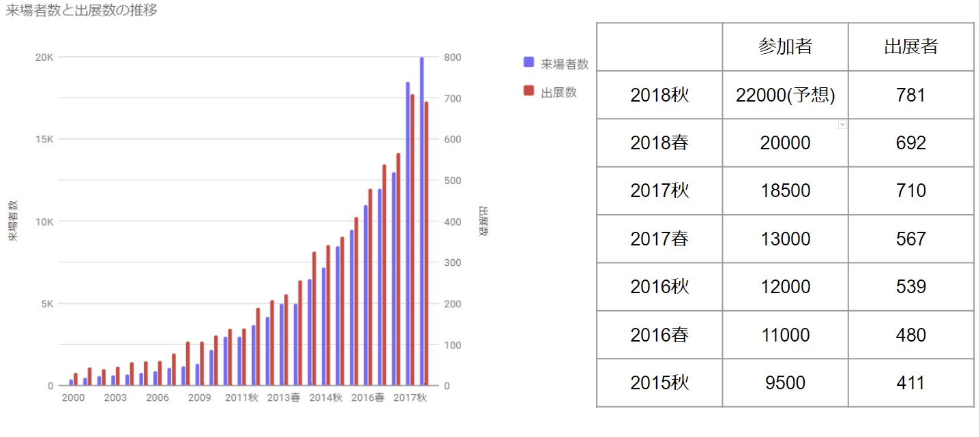Click the 2000 x-axis label

point(73,397)
